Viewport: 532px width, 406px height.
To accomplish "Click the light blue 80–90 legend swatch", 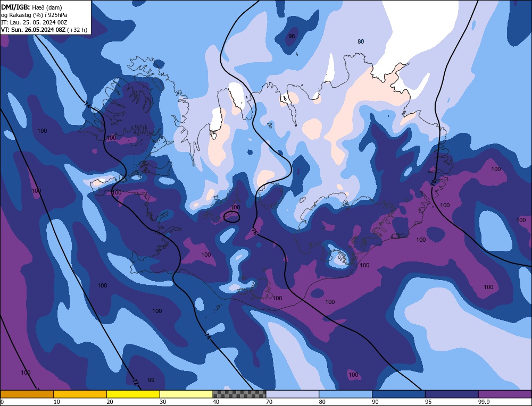I will click(x=345, y=394).
